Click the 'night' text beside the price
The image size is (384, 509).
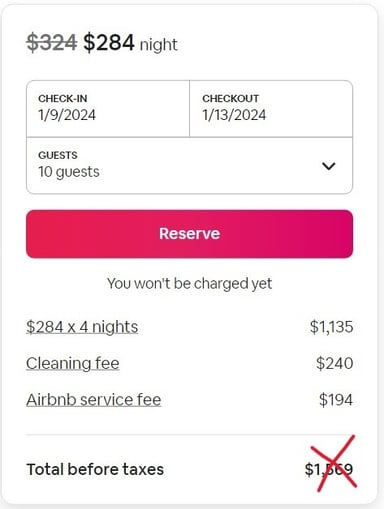coord(159,45)
